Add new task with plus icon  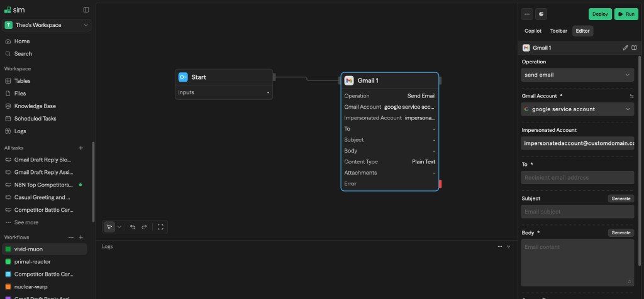[81, 148]
